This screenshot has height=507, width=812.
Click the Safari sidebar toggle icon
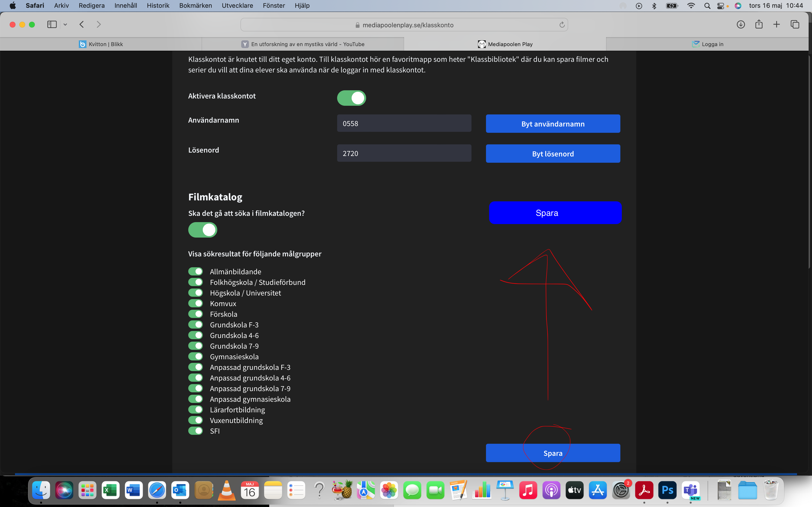(x=52, y=24)
